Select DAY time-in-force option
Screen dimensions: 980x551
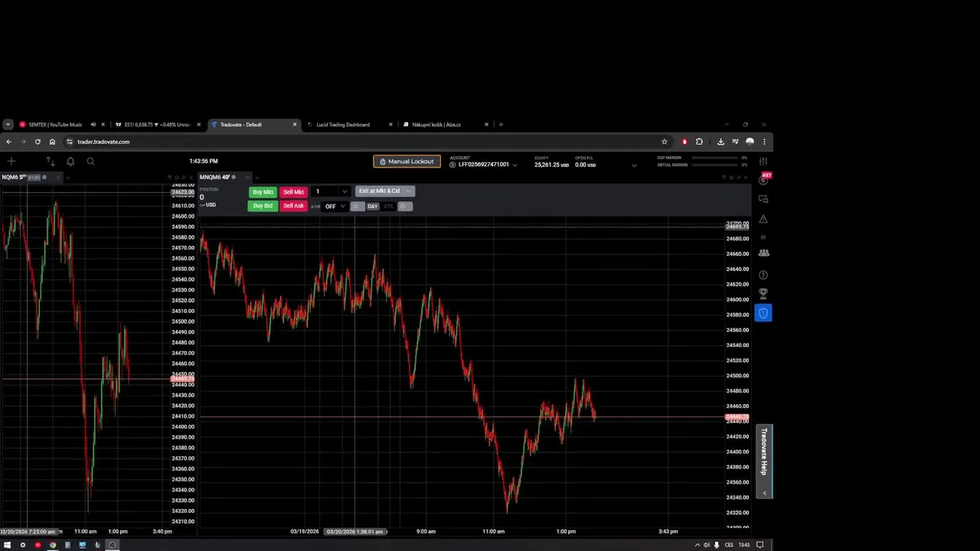point(373,207)
